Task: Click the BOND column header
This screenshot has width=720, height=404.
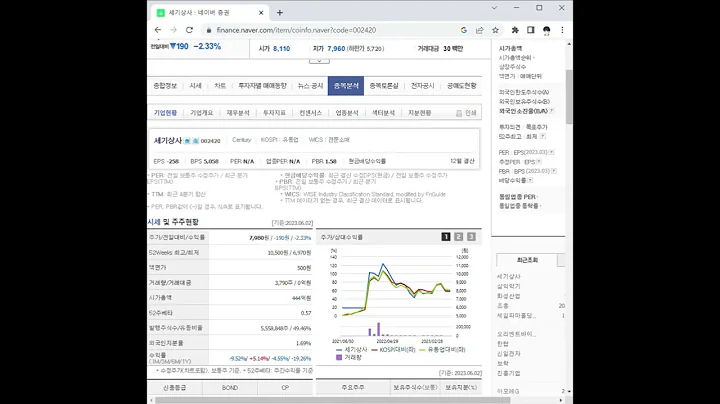Action: click(x=230, y=387)
